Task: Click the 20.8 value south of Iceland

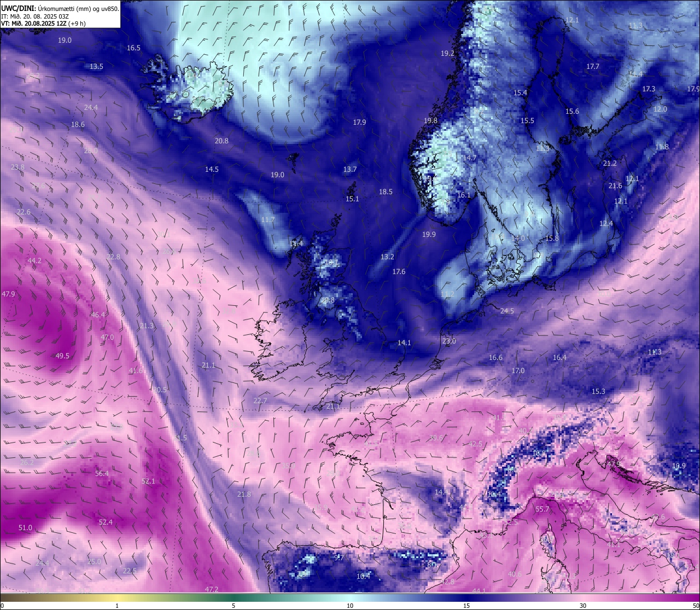Action: click(221, 141)
